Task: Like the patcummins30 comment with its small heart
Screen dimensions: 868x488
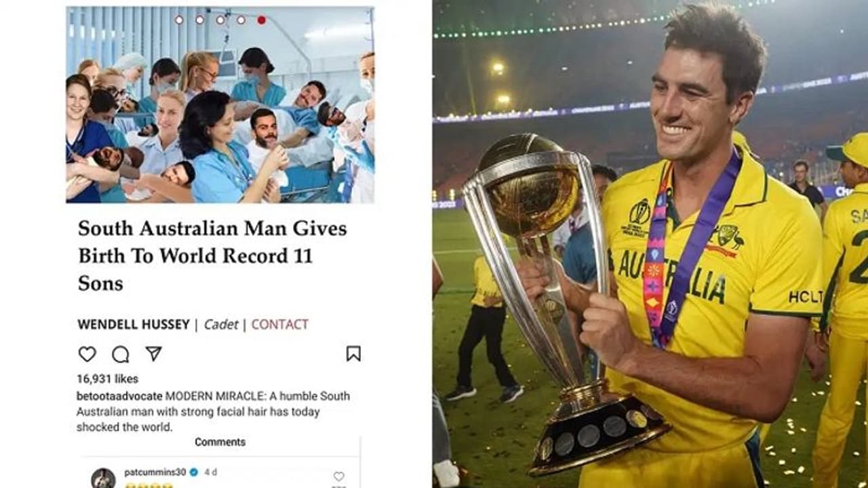Action: coord(338,476)
